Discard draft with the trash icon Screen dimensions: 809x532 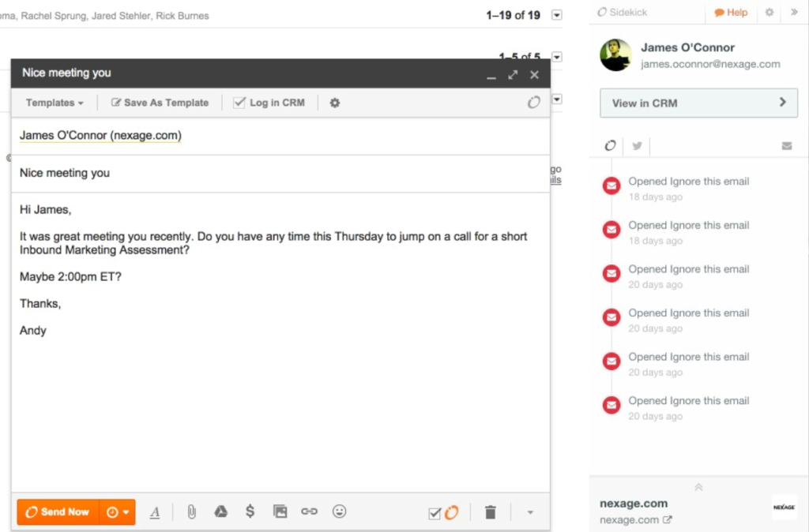pos(491,512)
